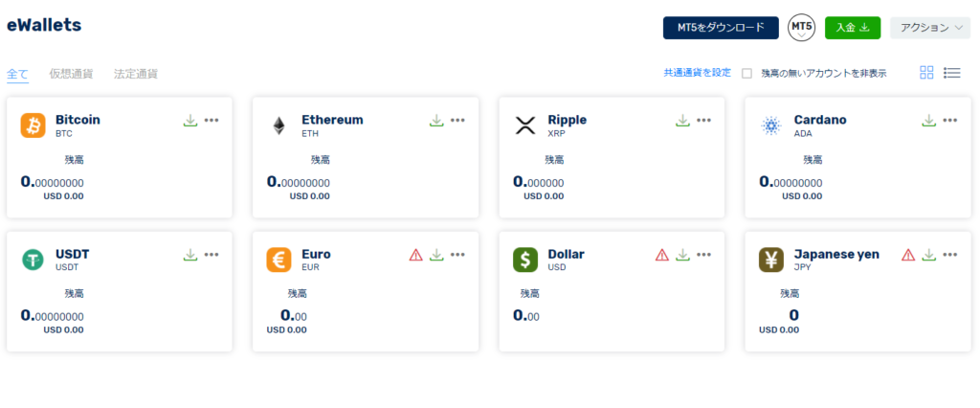Open the Dollar card three-dot menu
The height and width of the screenshot is (408, 980).
[x=703, y=255]
